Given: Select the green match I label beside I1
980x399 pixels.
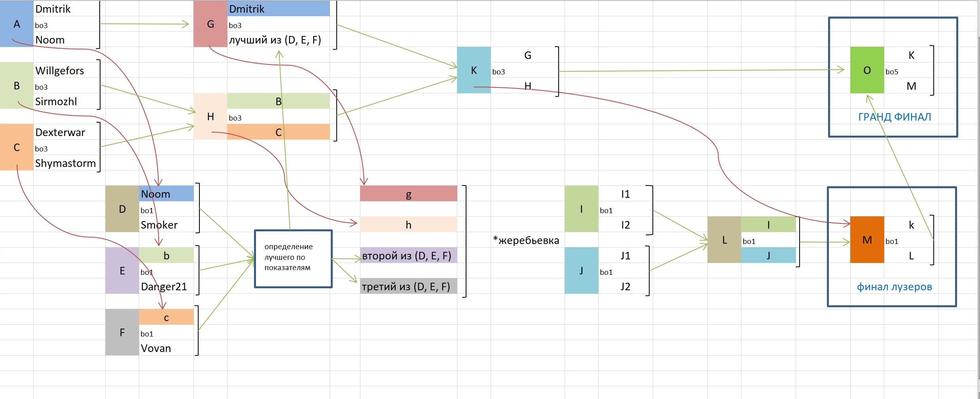Looking at the screenshot, I should (x=582, y=209).
